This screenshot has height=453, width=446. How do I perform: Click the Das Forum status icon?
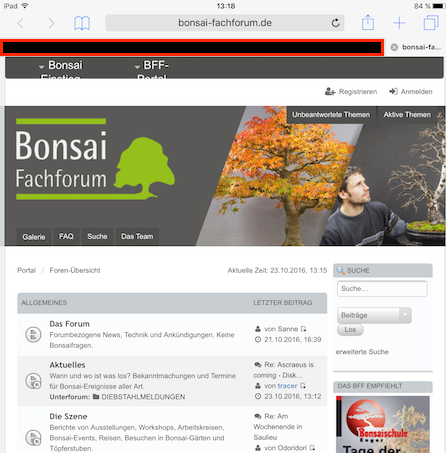(33, 334)
